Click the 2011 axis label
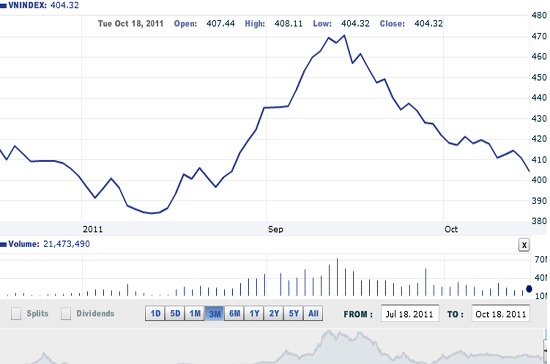This screenshot has height=364, width=550. [93, 229]
